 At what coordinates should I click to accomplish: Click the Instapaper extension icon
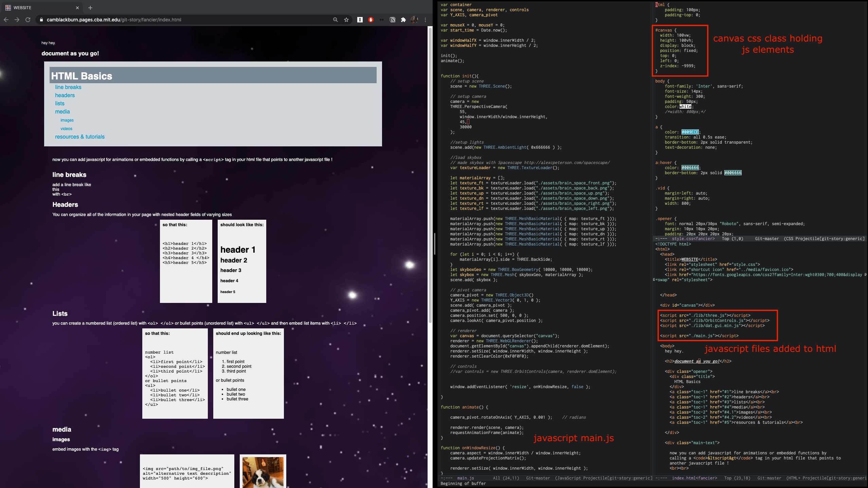[359, 20]
